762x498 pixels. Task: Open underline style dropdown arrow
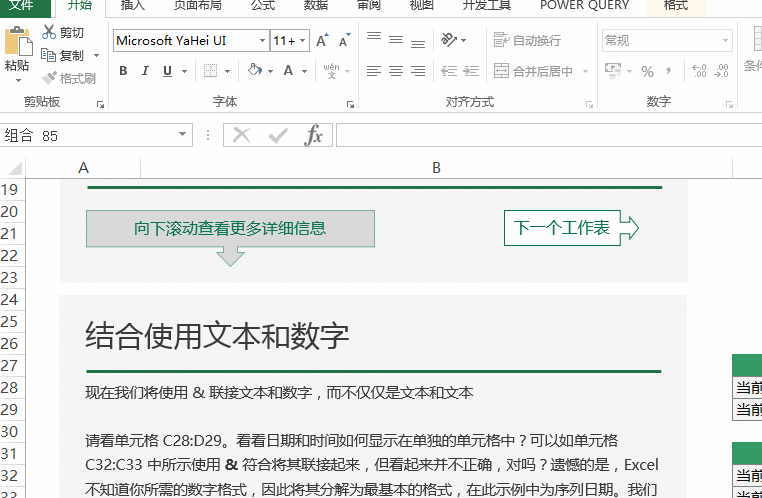[x=185, y=71]
